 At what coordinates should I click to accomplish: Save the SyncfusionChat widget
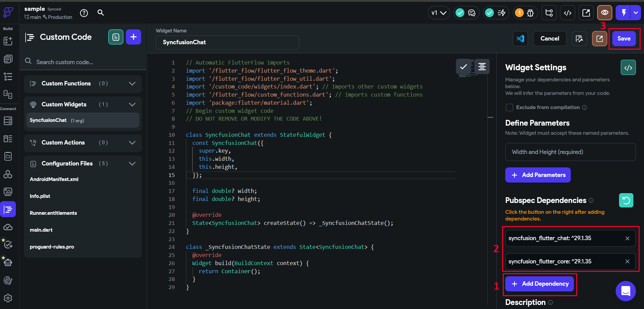[623, 38]
